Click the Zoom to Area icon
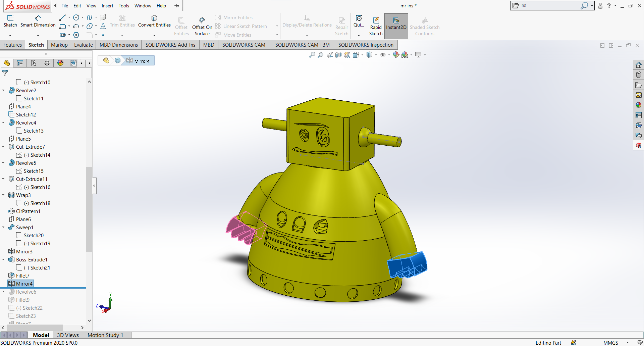This screenshot has width=644, height=346. click(x=321, y=55)
